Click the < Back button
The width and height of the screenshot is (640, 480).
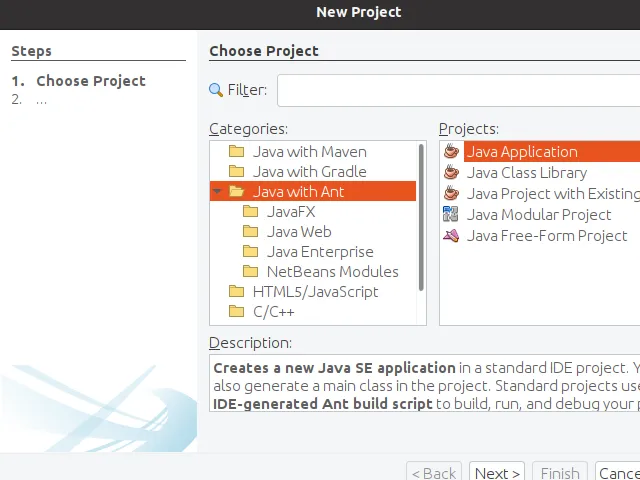click(434, 473)
